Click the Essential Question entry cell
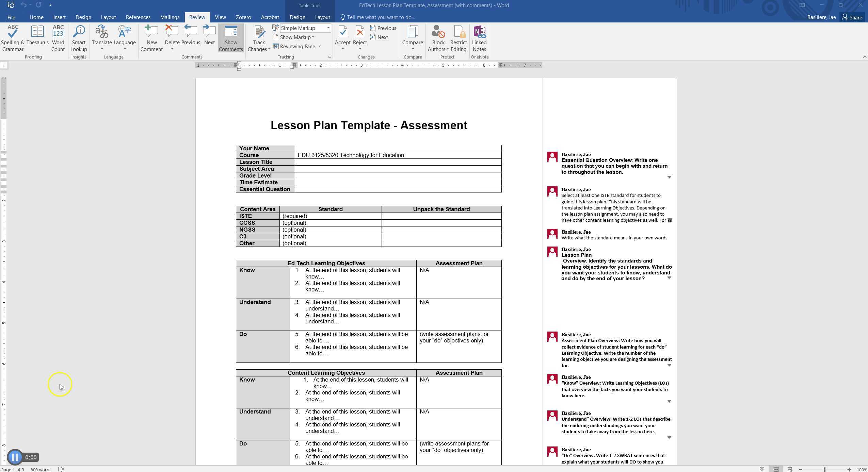Image resolution: width=868 pixels, height=472 pixels. pos(398,189)
